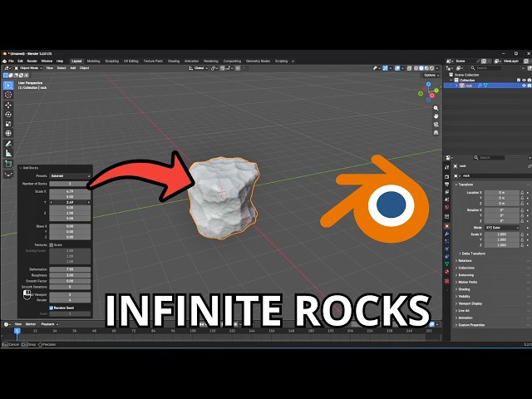Toggle the Random Seed checkbox

52,308
